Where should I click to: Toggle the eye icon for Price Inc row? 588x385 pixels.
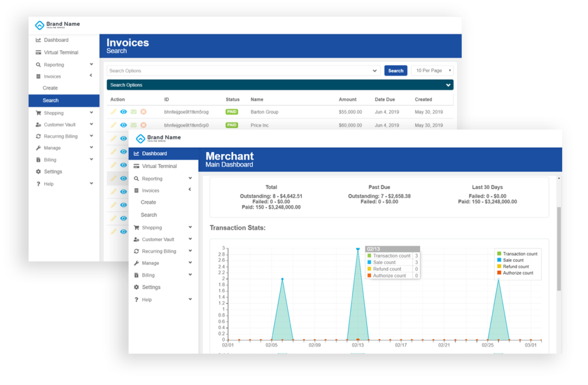pos(123,125)
